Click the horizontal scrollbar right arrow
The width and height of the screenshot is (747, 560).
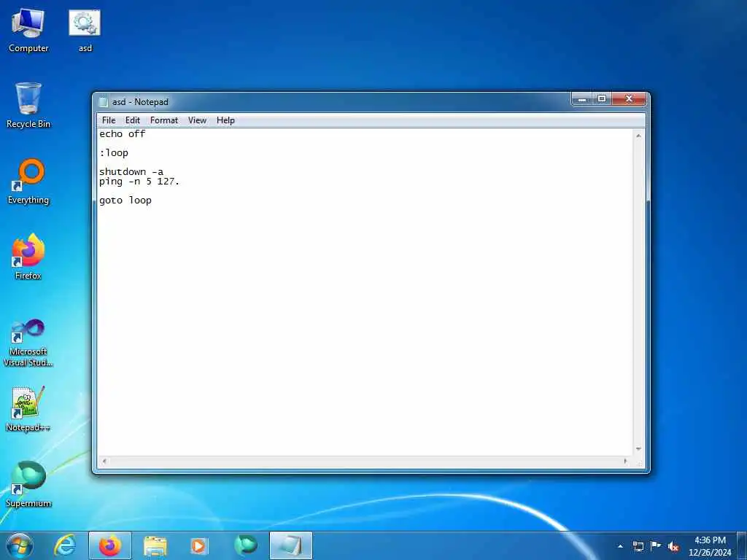pos(625,461)
